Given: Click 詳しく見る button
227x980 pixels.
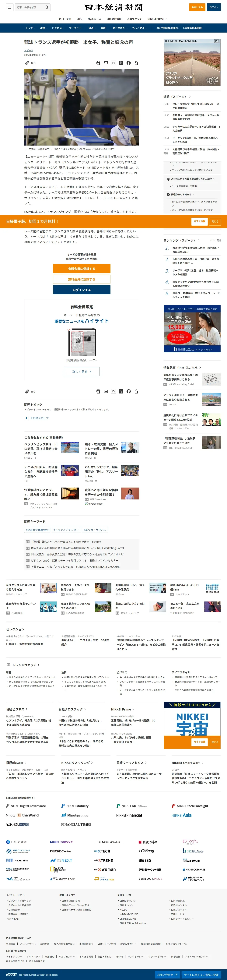Looking at the screenshot, I should (x=82, y=372).
